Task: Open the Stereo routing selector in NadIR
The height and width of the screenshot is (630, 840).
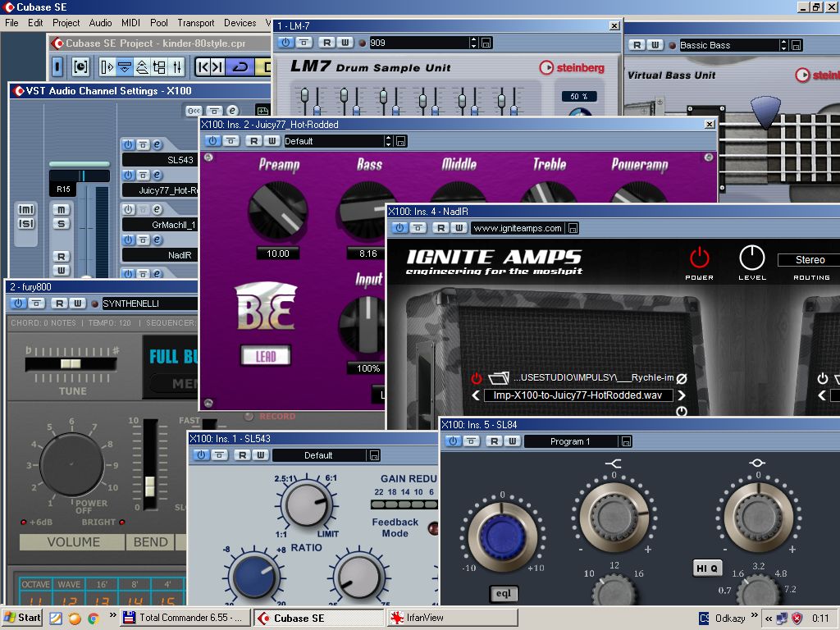Action: [x=809, y=260]
